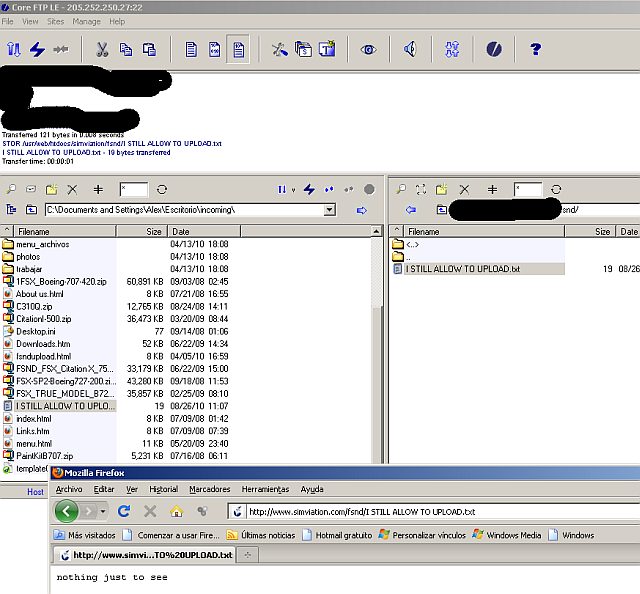Image resolution: width=640 pixels, height=594 pixels.
Task: Open the Sites menu
Action: 55,21
